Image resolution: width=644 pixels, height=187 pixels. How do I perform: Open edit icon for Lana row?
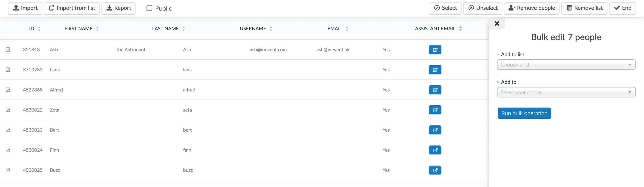pyautogui.click(x=435, y=70)
